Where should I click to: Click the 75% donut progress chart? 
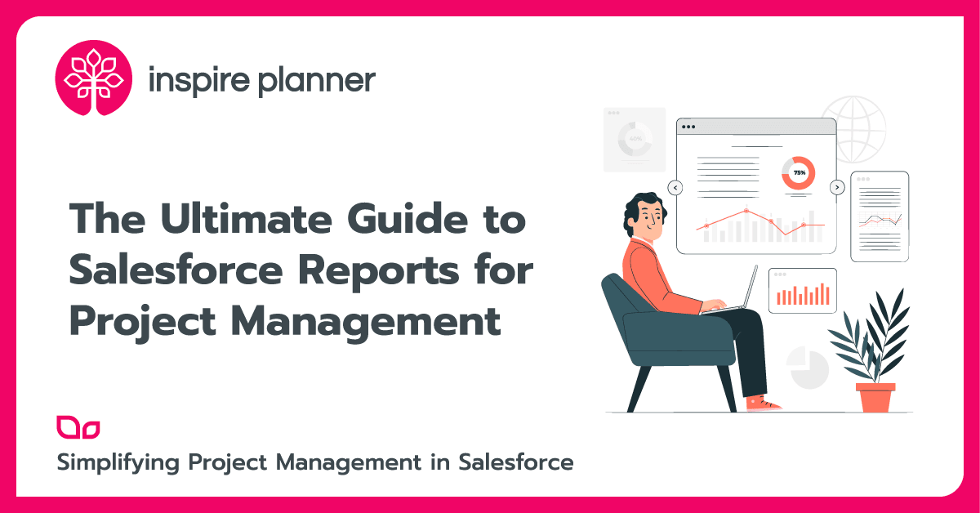[x=798, y=172]
